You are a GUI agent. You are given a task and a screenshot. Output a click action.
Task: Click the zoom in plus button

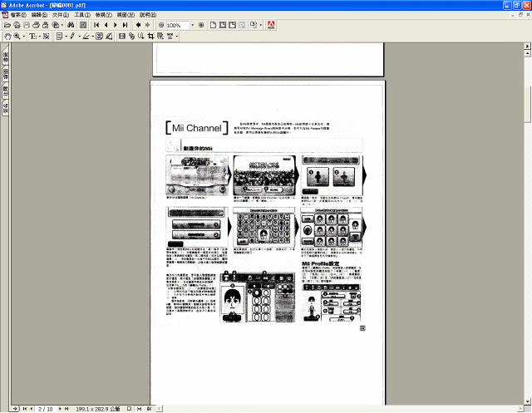[201, 25]
